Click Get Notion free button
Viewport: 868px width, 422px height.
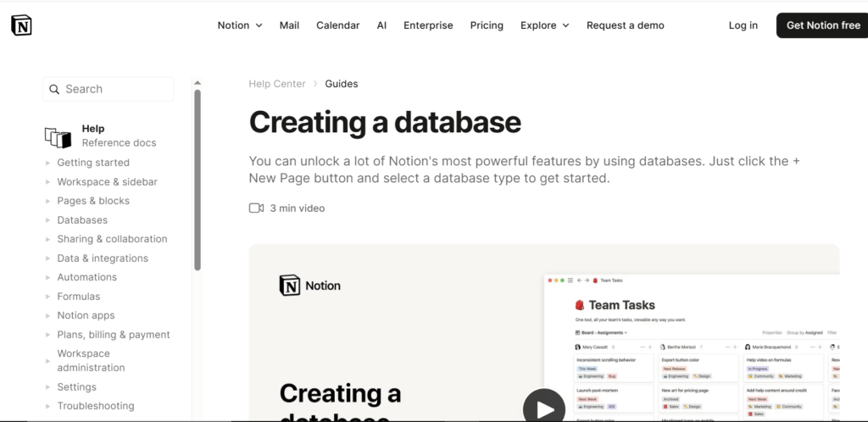822,25
